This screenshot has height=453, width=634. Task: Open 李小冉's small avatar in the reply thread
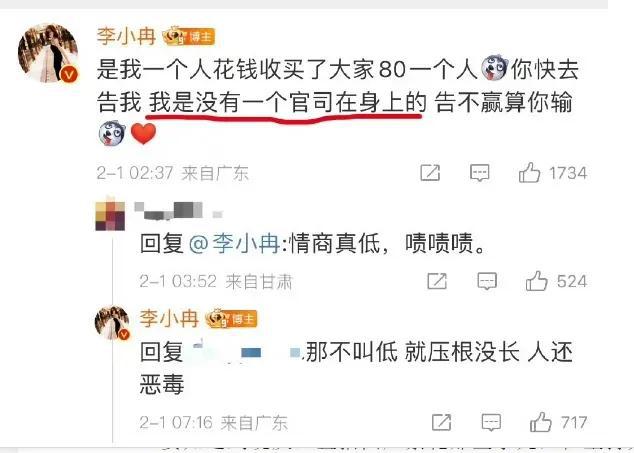pyautogui.click(x=112, y=322)
